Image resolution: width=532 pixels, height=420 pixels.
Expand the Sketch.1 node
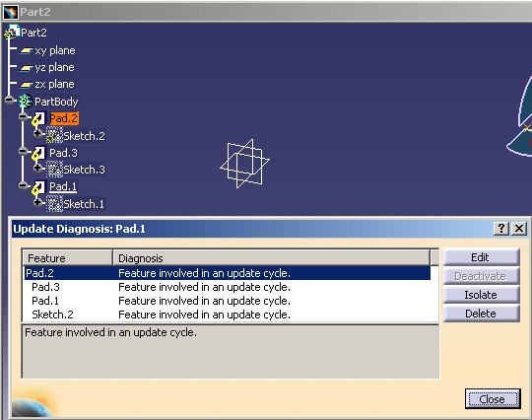pyautogui.click(x=37, y=202)
